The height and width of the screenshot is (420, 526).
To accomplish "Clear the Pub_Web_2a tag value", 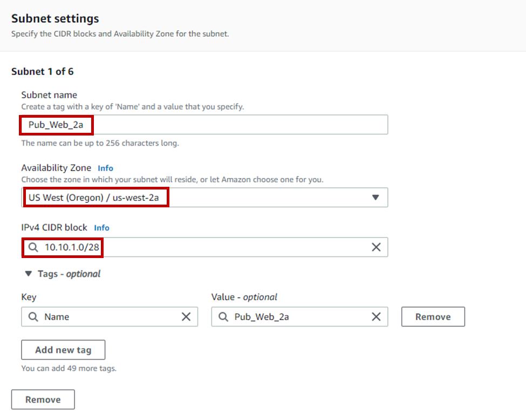I will (376, 316).
